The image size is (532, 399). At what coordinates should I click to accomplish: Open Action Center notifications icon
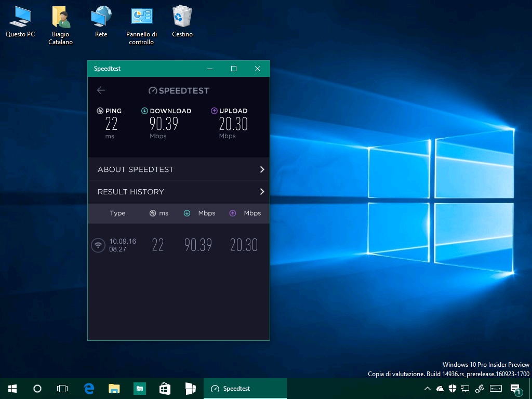click(x=516, y=389)
